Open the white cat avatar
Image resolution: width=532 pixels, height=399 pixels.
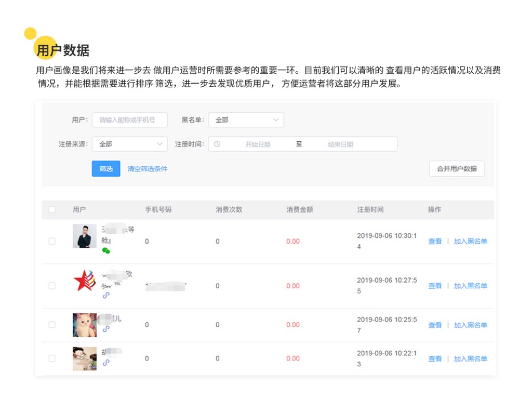85,325
